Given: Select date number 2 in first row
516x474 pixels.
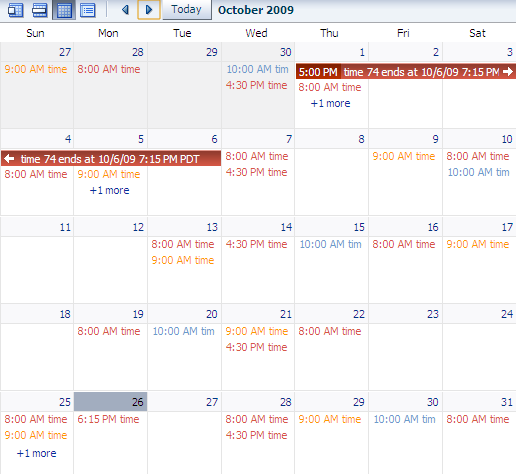Looking at the screenshot, I should (x=436, y=52).
